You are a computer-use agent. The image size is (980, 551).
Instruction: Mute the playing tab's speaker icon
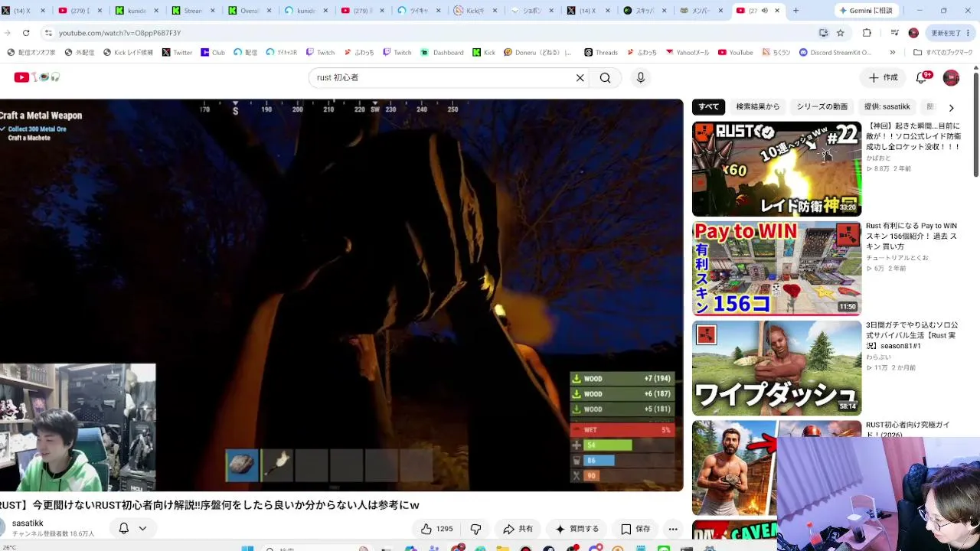coord(764,11)
